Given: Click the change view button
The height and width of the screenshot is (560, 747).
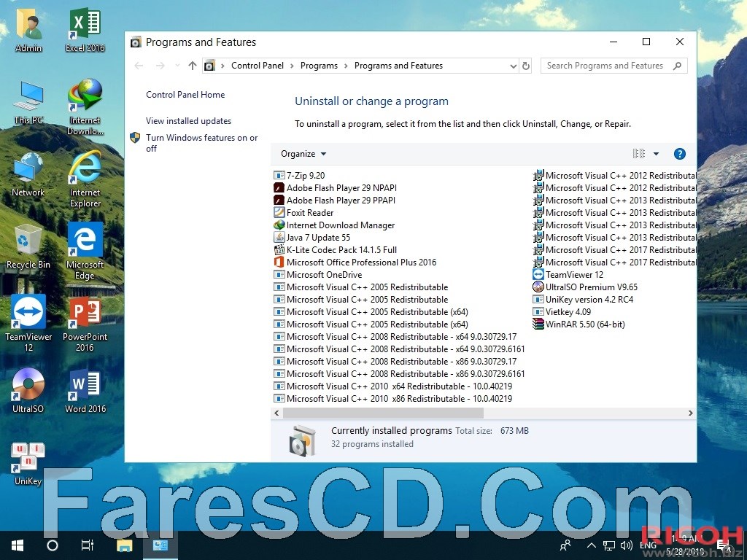Looking at the screenshot, I should [639, 154].
